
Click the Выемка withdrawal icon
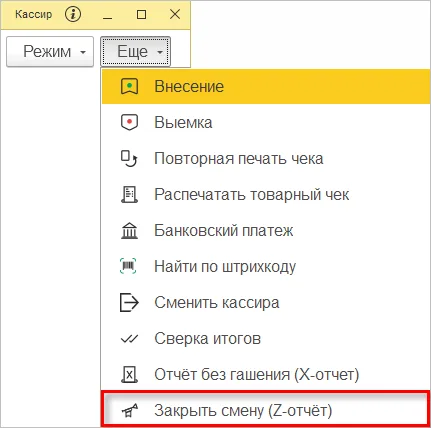129,122
